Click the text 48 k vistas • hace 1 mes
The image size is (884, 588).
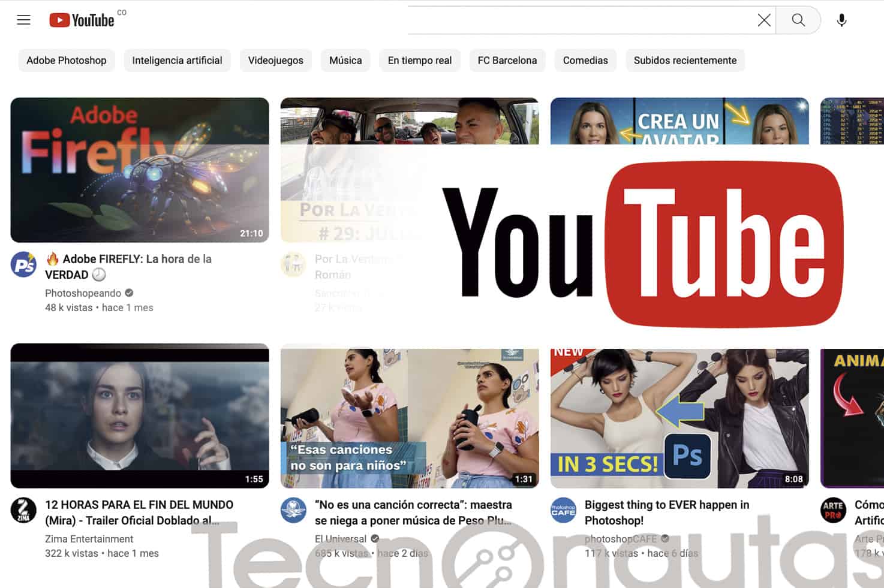(x=99, y=307)
